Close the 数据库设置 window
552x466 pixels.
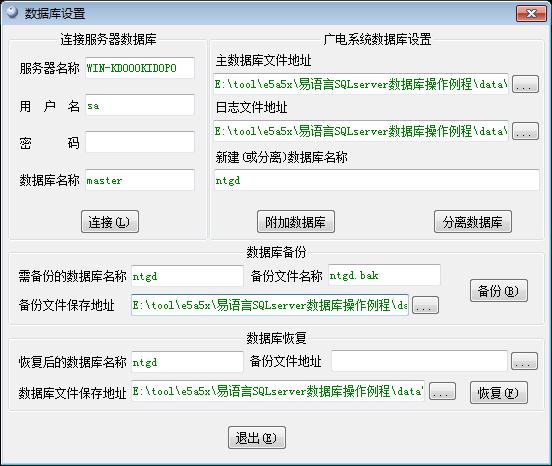coord(531,13)
